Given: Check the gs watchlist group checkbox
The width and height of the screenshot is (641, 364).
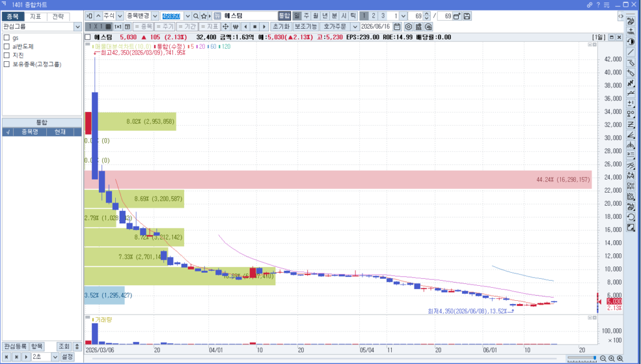Looking at the screenshot, I should (x=6, y=38).
